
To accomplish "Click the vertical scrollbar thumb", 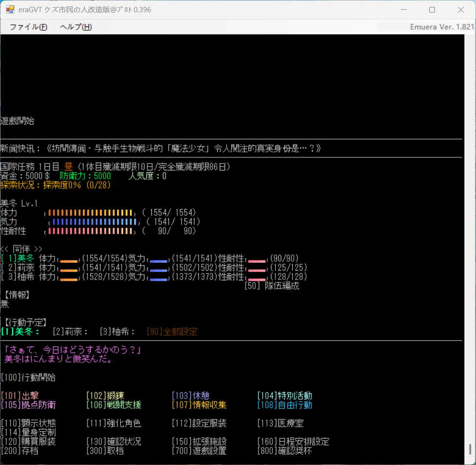I will (x=470, y=449).
